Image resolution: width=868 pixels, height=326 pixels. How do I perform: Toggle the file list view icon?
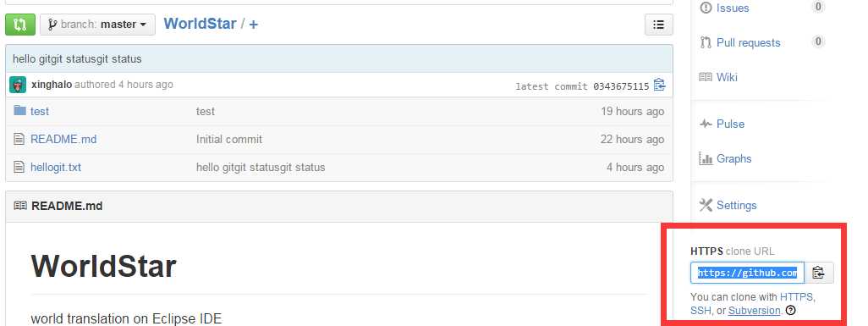659,25
